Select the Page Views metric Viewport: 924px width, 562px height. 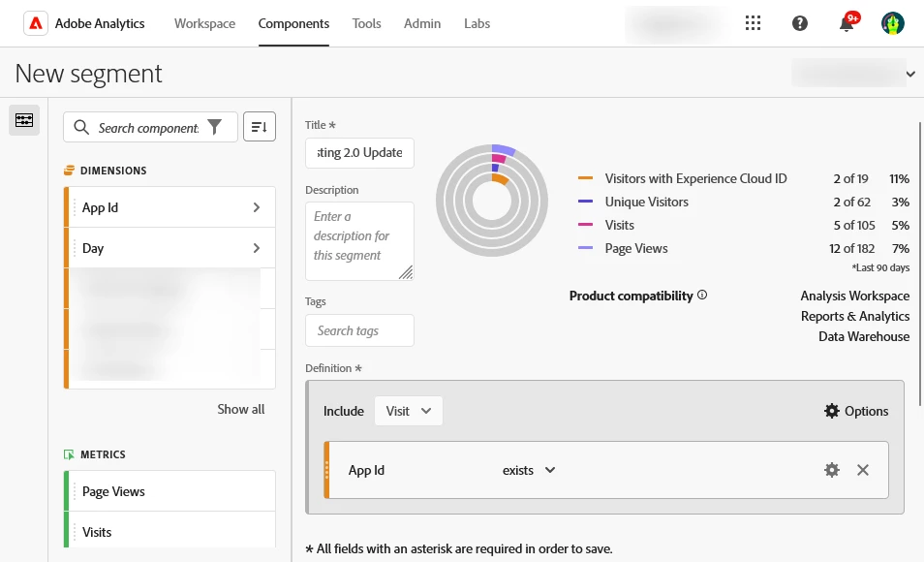pyautogui.click(x=169, y=491)
